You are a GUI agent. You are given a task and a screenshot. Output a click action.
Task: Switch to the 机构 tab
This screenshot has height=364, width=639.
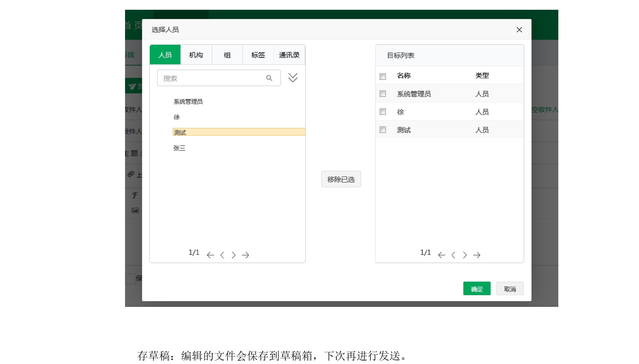point(196,55)
